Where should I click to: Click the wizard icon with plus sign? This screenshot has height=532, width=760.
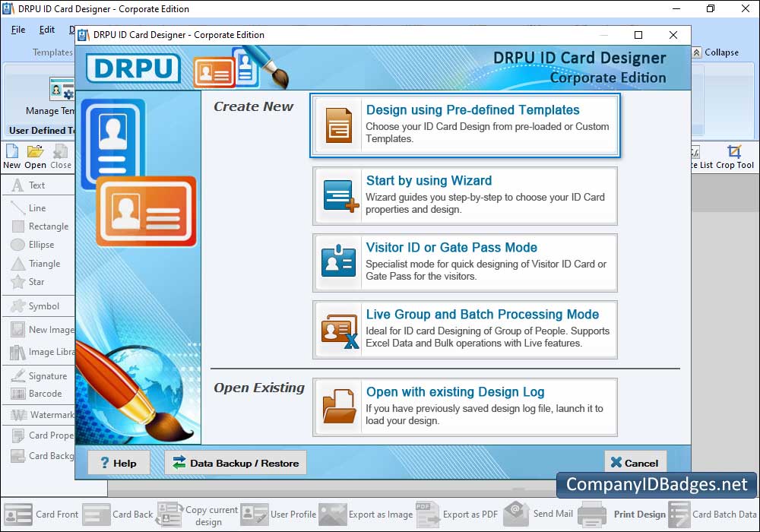(x=340, y=196)
